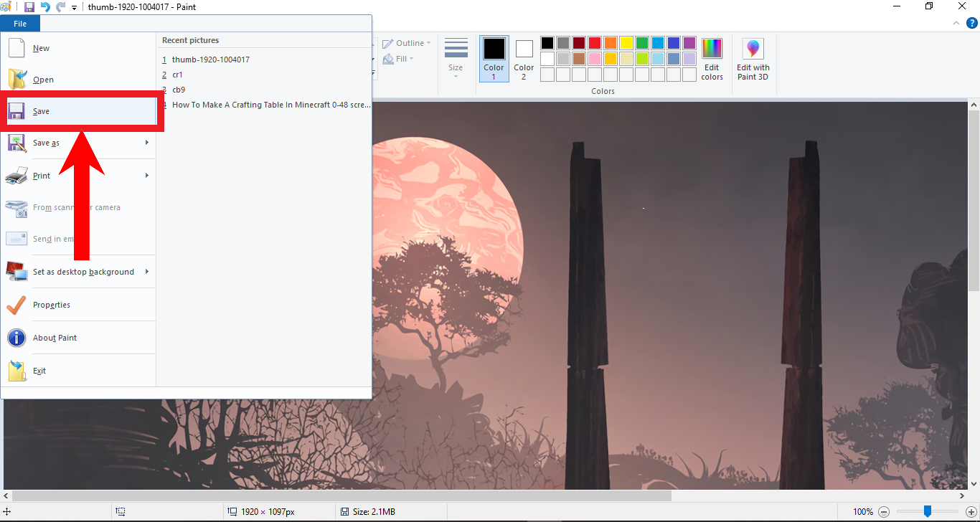Pick the dark red color swatch

tap(579, 43)
